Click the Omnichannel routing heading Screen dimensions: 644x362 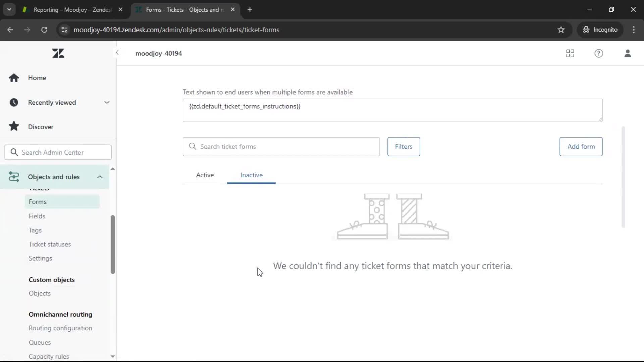[x=60, y=314]
